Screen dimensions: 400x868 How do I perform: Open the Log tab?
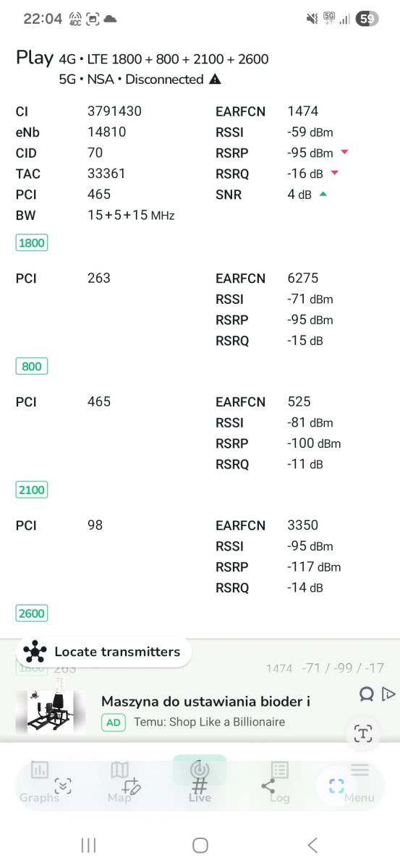coord(279,783)
